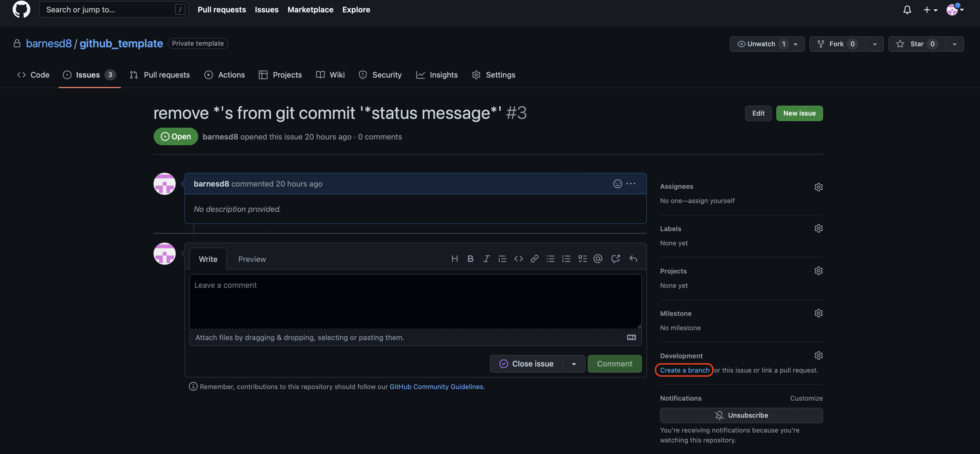Toggle bold text formatting
Viewport: 980px width, 454px height.
tap(470, 259)
